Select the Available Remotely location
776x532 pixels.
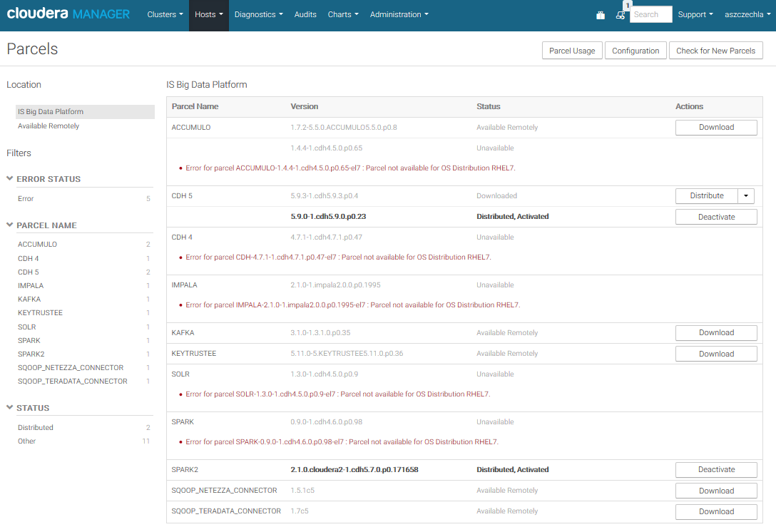[x=48, y=126]
